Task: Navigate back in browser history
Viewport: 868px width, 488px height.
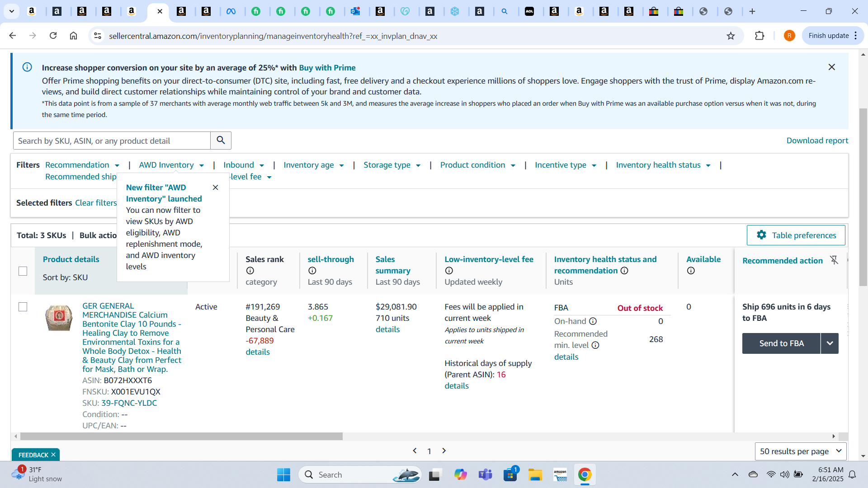Action: tap(13, 36)
